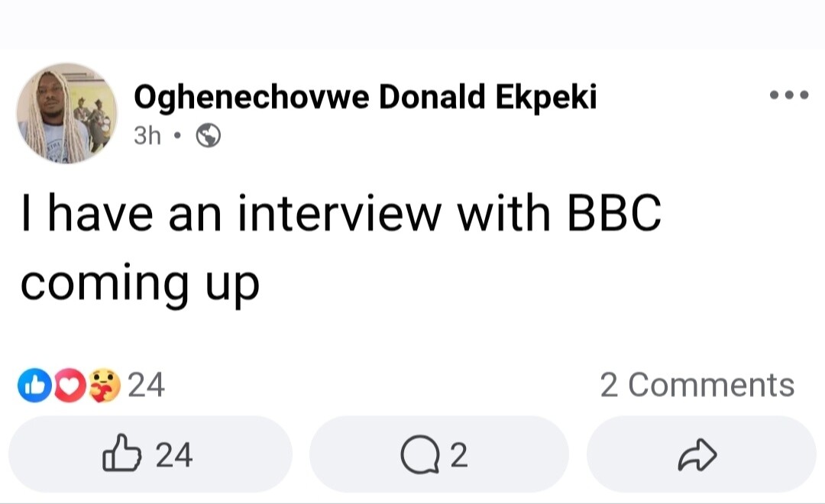
Task: Open the three-dot post options menu
Action: pyautogui.click(x=789, y=96)
